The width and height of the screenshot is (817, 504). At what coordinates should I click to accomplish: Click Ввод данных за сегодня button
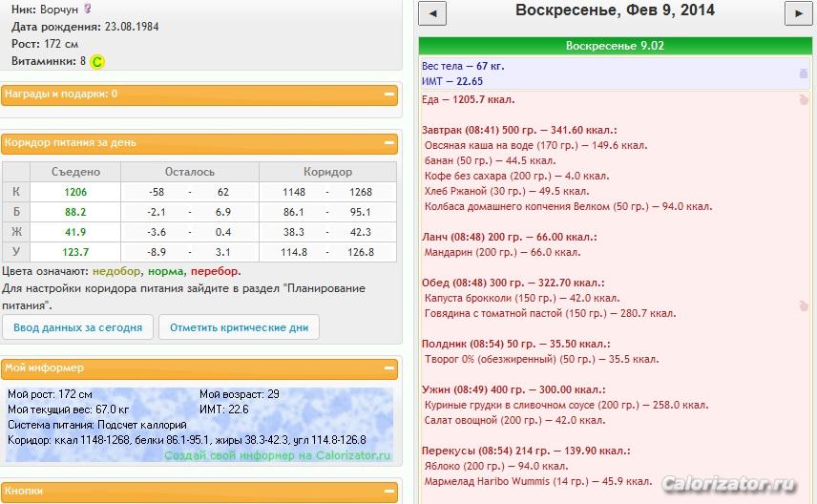coord(77,327)
